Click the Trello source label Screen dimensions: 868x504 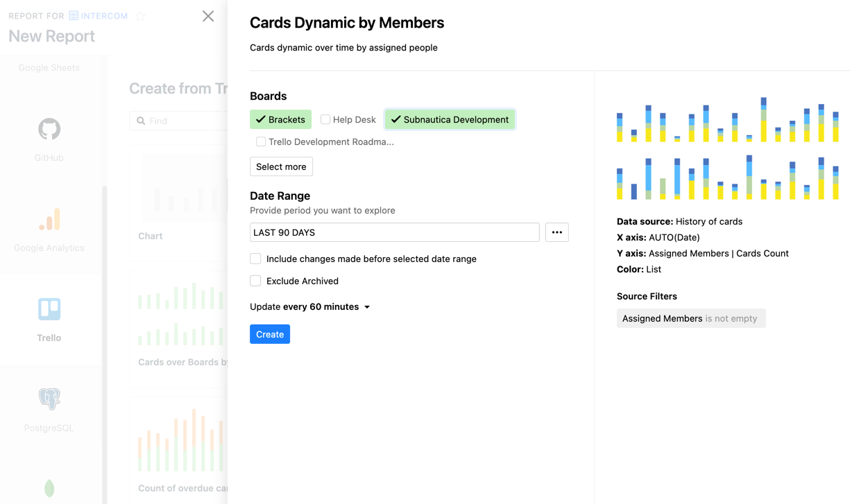click(x=49, y=338)
